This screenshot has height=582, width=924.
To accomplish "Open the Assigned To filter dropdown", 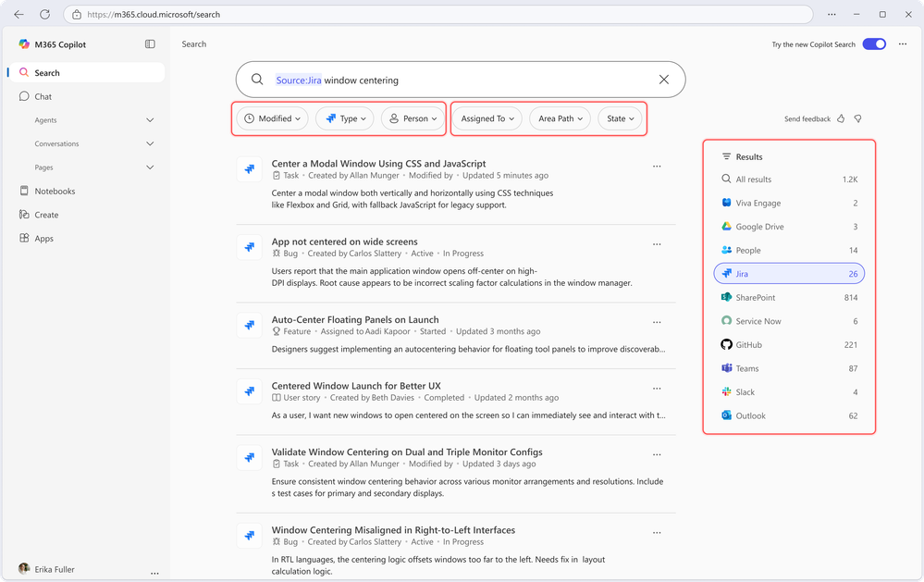I will pyautogui.click(x=487, y=118).
